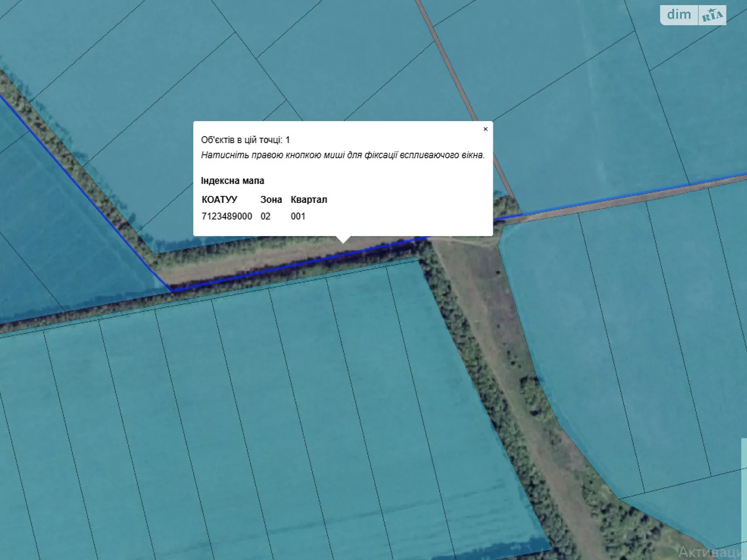Click the "Об'єктів в цій точці: 1" text

245,140
